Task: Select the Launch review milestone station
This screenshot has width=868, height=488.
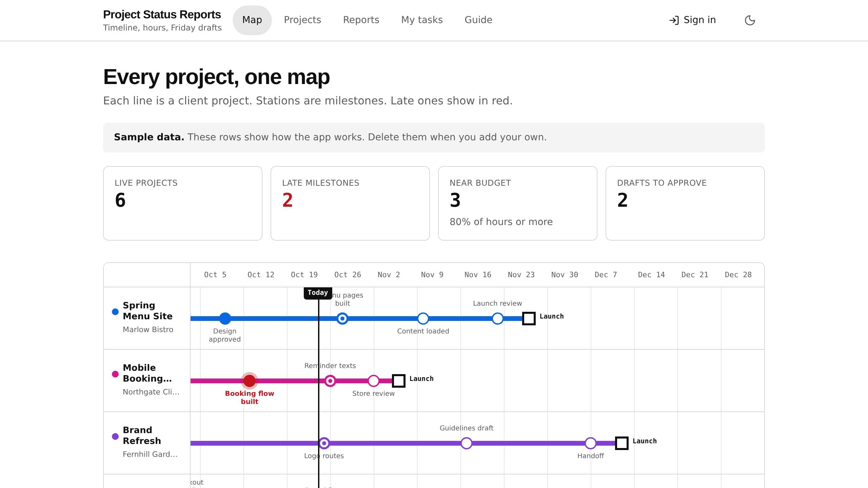Action: pyautogui.click(x=497, y=319)
